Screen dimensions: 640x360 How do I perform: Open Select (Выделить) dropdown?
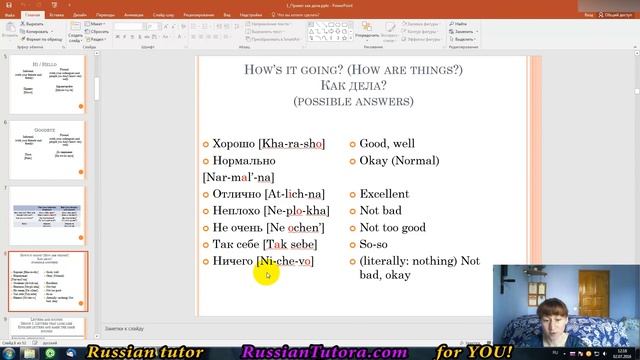click(463, 39)
